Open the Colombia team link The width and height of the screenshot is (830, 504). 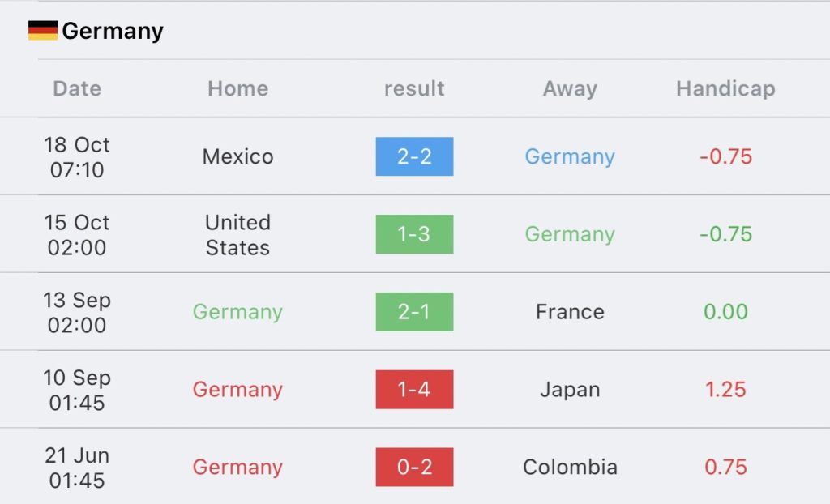coord(570,467)
